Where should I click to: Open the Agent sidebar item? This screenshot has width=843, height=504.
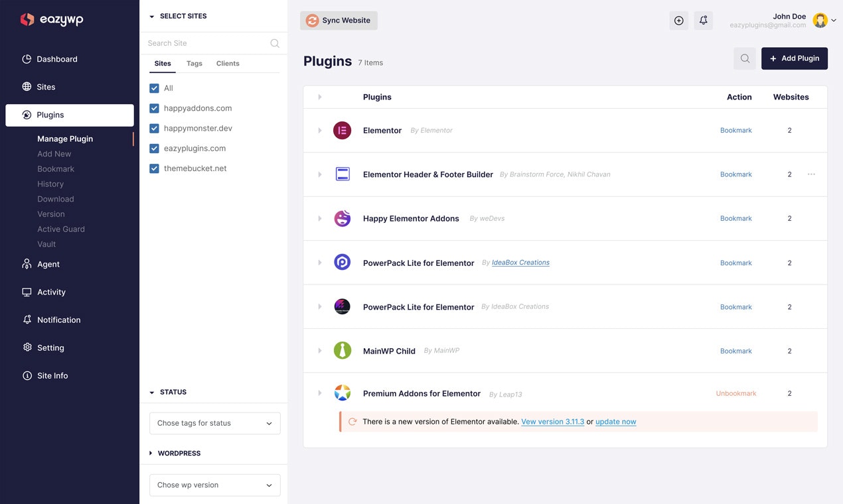pyautogui.click(x=41, y=264)
